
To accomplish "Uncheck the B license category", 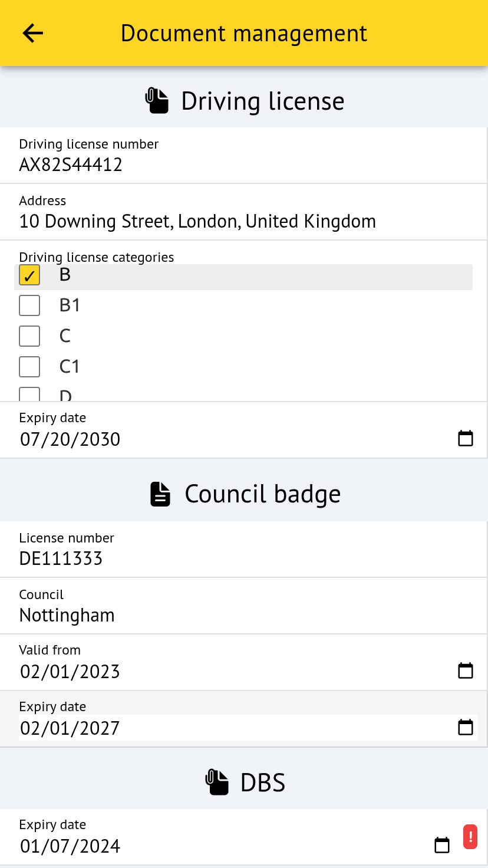I will click(29, 275).
